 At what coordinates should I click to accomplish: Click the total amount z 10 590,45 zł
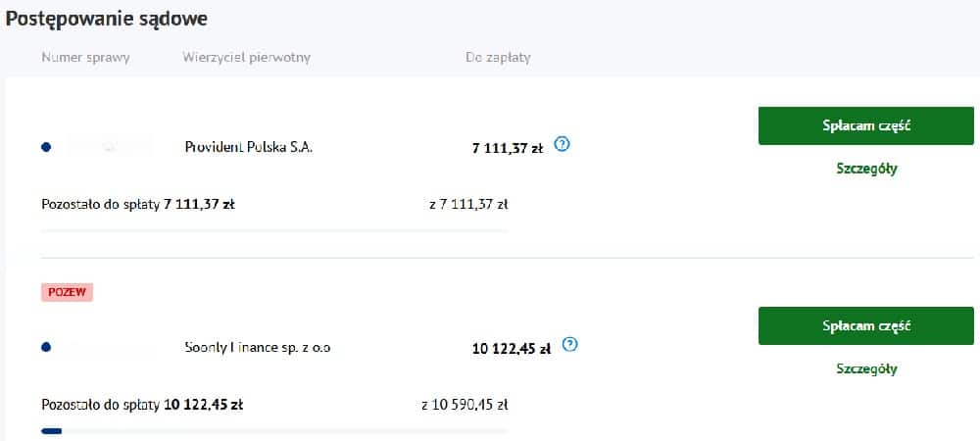pos(464,404)
